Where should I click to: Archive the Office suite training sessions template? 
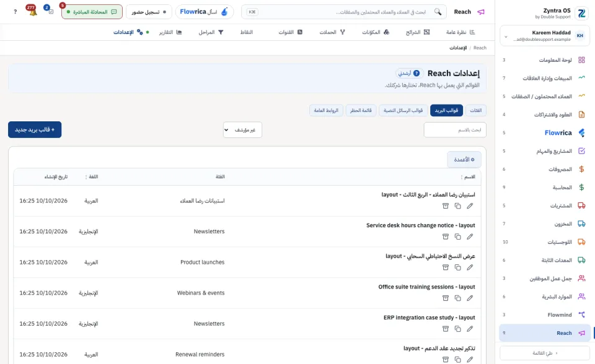[446, 298]
